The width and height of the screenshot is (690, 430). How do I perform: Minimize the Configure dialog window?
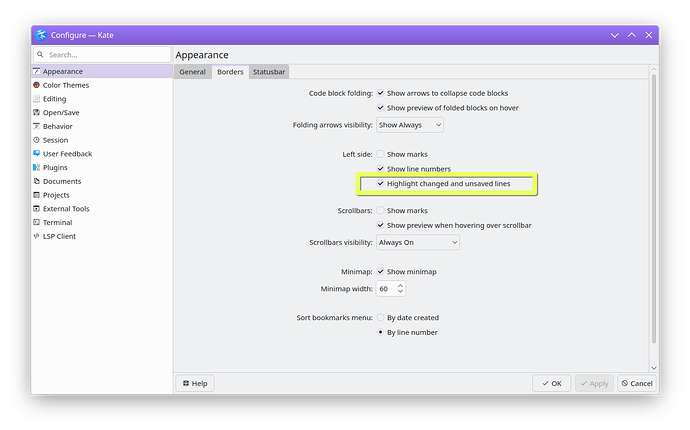(x=614, y=35)
